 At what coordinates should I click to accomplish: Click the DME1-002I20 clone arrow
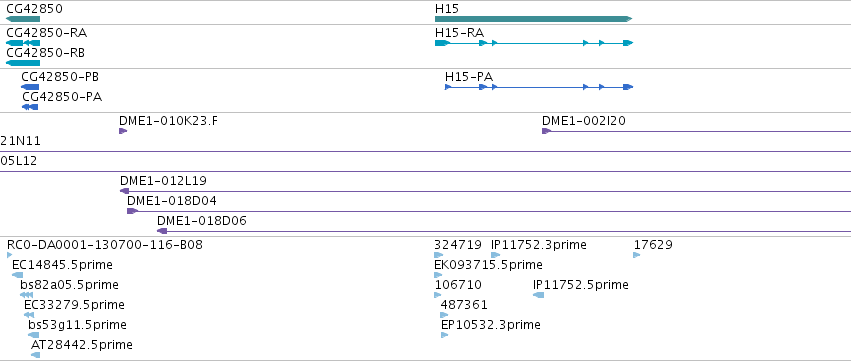tap(547, 131)
